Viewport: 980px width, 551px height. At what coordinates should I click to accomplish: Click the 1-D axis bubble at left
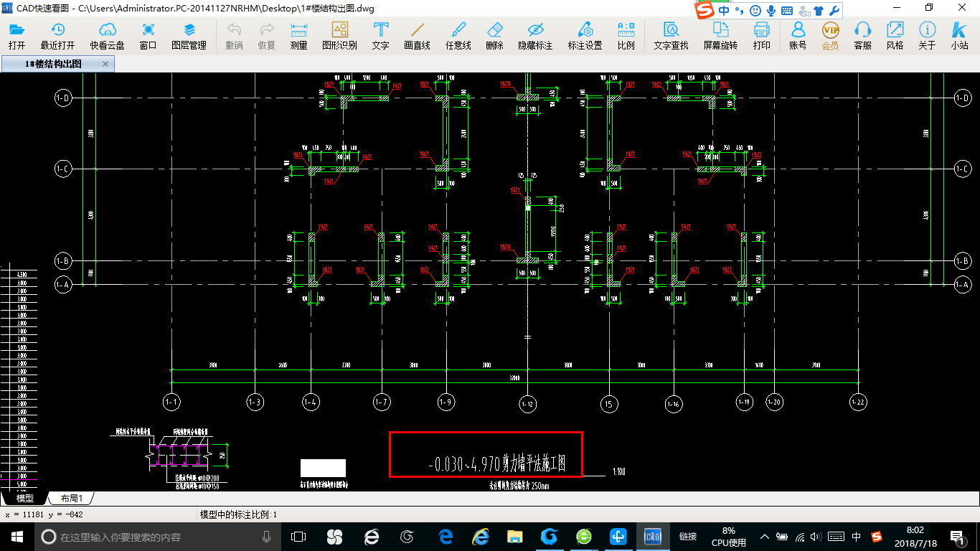click(x=63, y=98)
